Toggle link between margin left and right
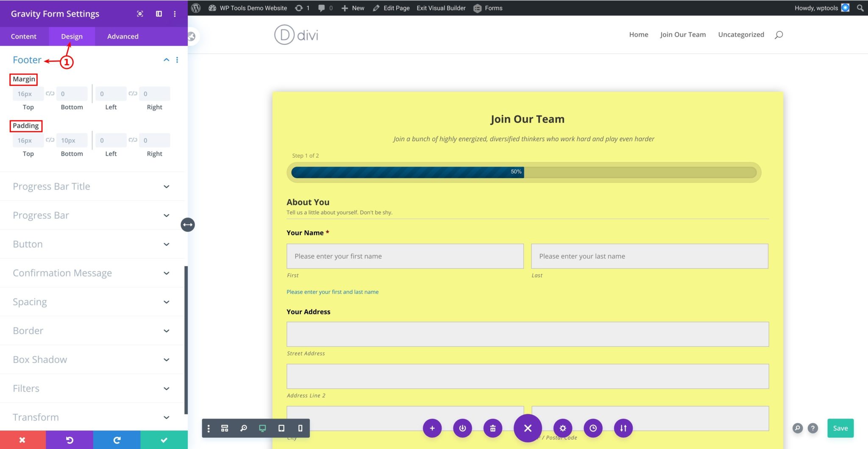868x449 pixels. point(133,93)
